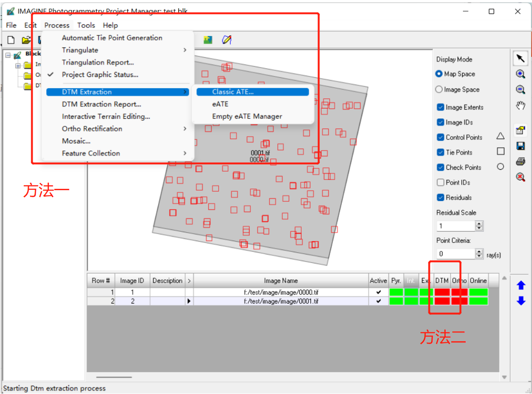
Task: Click Project Graphic Status... entry
Action: [117, 75]
